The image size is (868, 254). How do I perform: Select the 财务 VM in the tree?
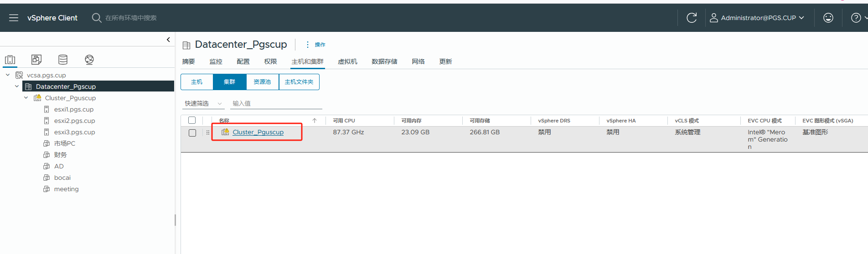click(x=60, y=155)
